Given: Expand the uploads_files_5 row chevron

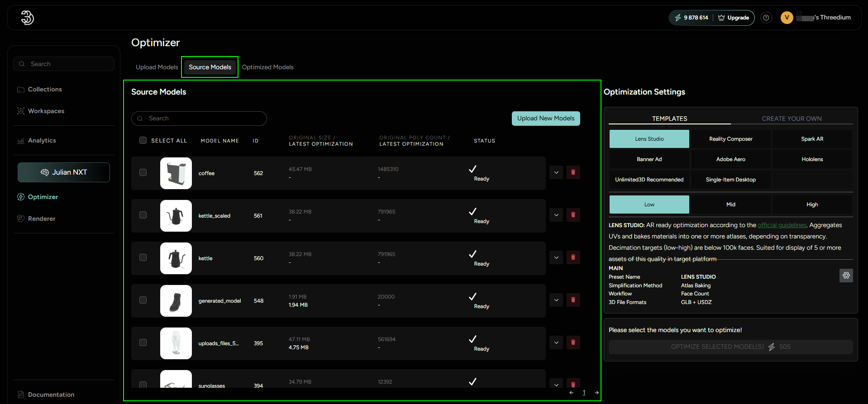Looking at the screenshot, I should click(556, 342).
